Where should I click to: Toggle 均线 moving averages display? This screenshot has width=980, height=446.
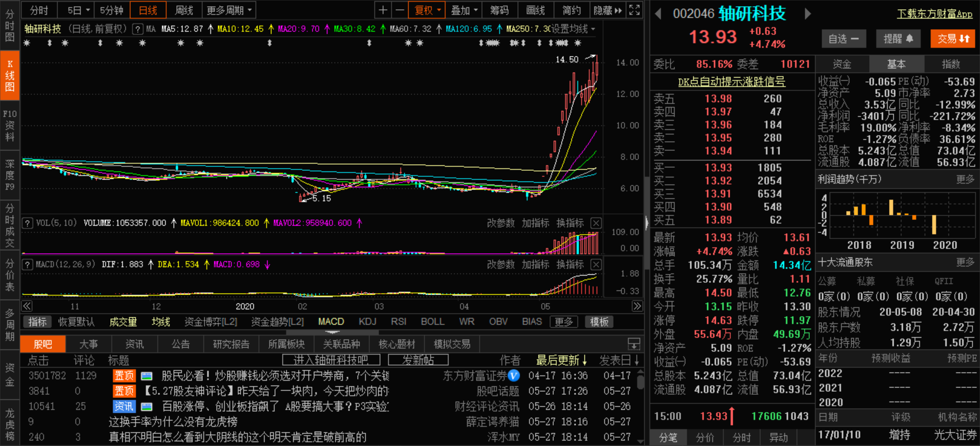click(x=161, y=322)
